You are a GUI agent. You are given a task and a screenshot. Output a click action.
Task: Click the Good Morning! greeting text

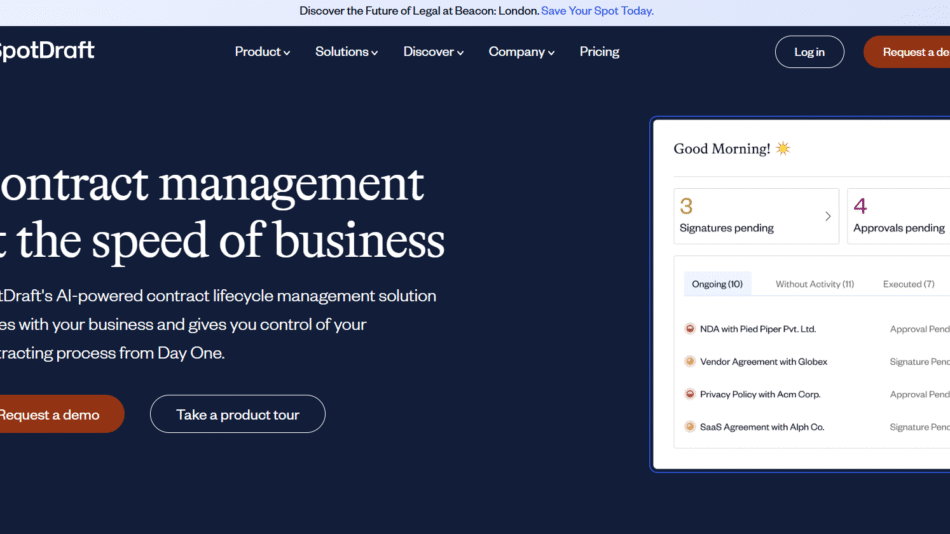(x=722, y=149)
